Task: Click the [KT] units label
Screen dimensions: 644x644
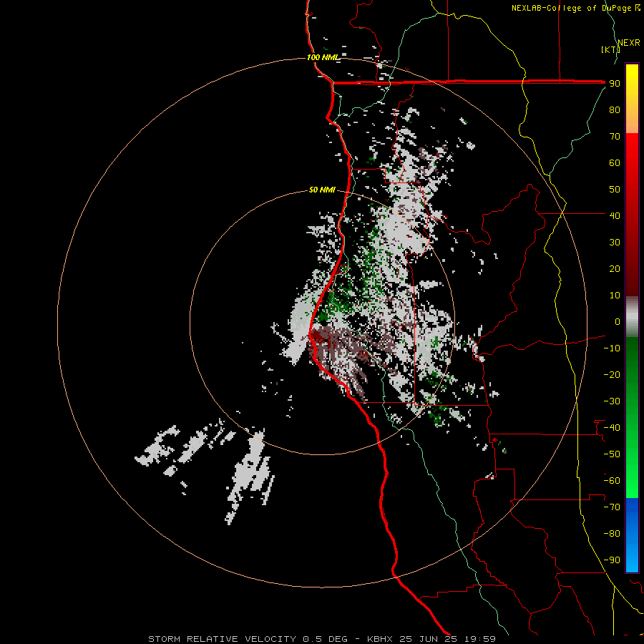Action: coord(611,49)
